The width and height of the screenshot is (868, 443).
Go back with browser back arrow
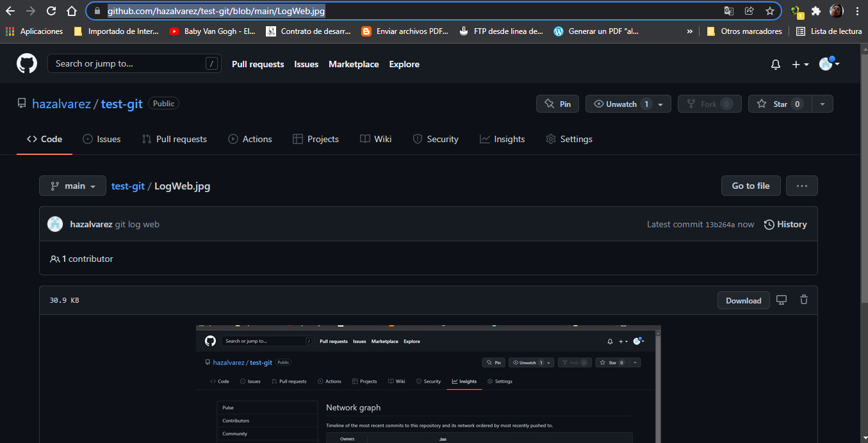tap(10, 11)
